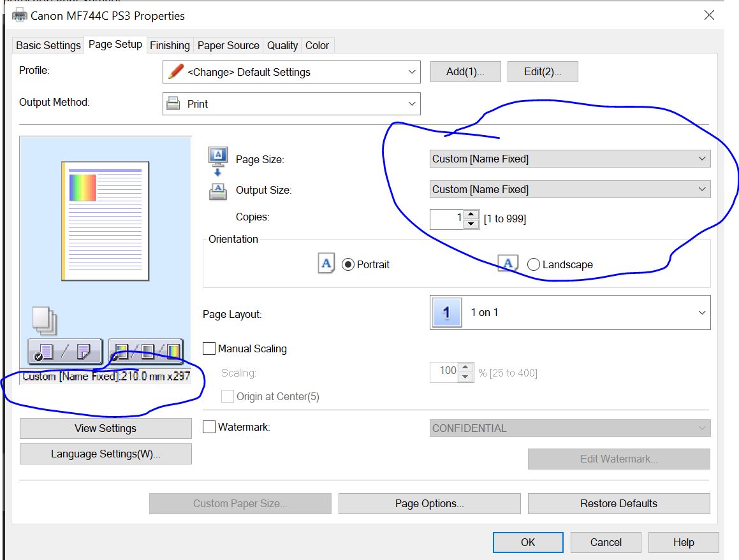
Task: Click the Page Size document icon
Action: click(x=217, y=155)
